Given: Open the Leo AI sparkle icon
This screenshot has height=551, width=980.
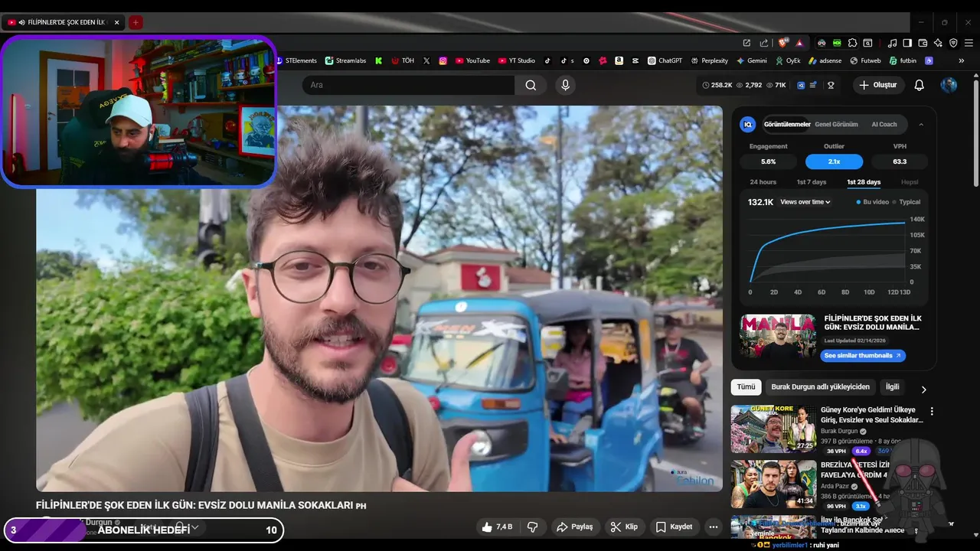Looking at the screenshot, I should (x=938, y=43).
